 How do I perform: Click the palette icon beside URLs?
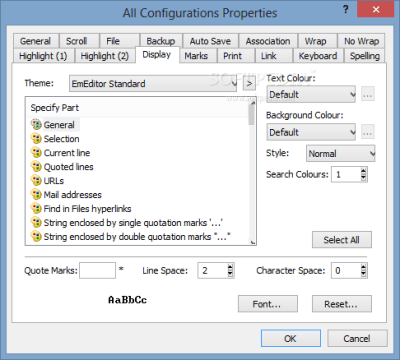pyautogui.click(x=36, y=180)
